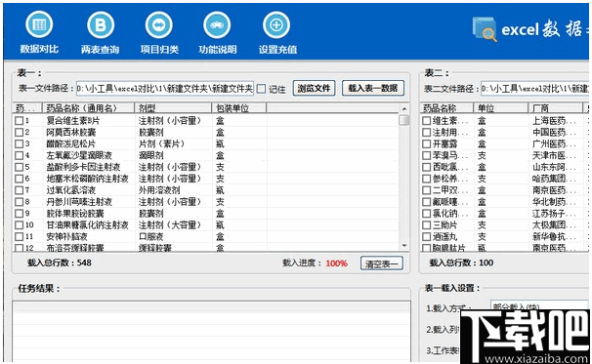This screenshot has width=592, height=364.
Task: Open the 数据对比 tool icon
Action: coord(39,25)
